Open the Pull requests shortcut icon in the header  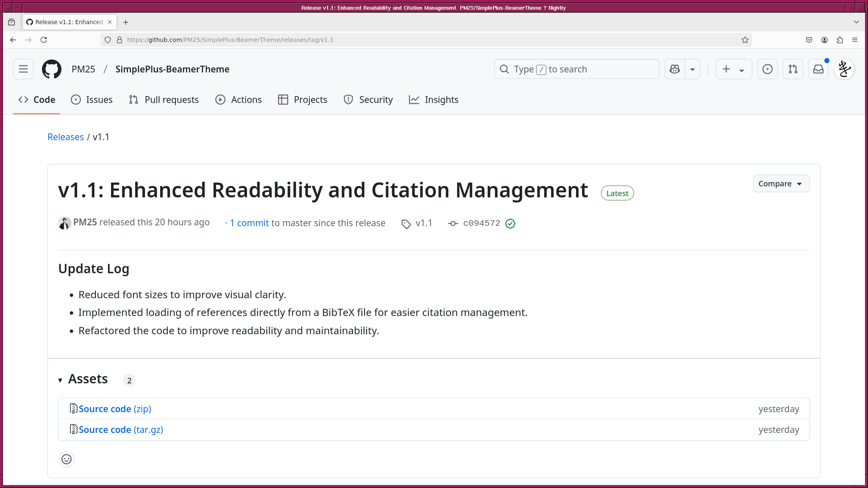(x=793, y=69)
